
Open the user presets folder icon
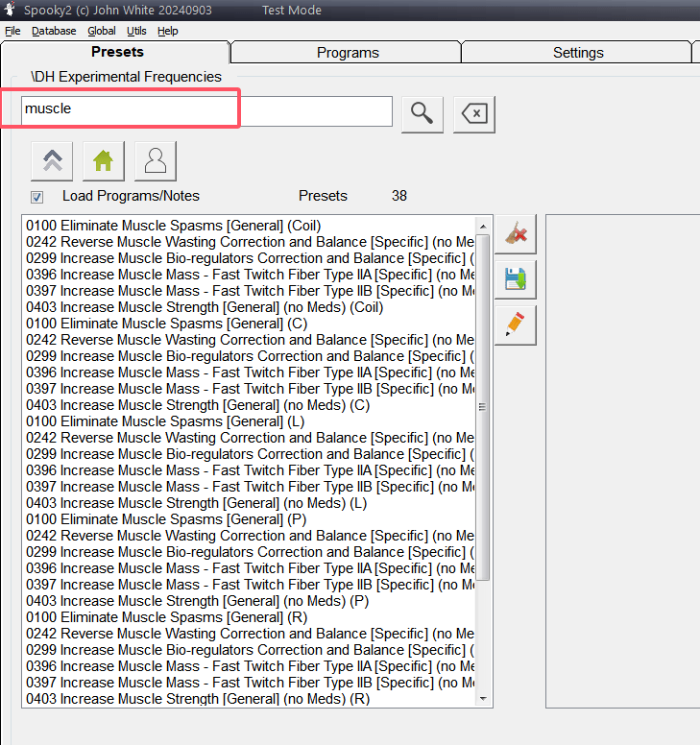(156, 160)
